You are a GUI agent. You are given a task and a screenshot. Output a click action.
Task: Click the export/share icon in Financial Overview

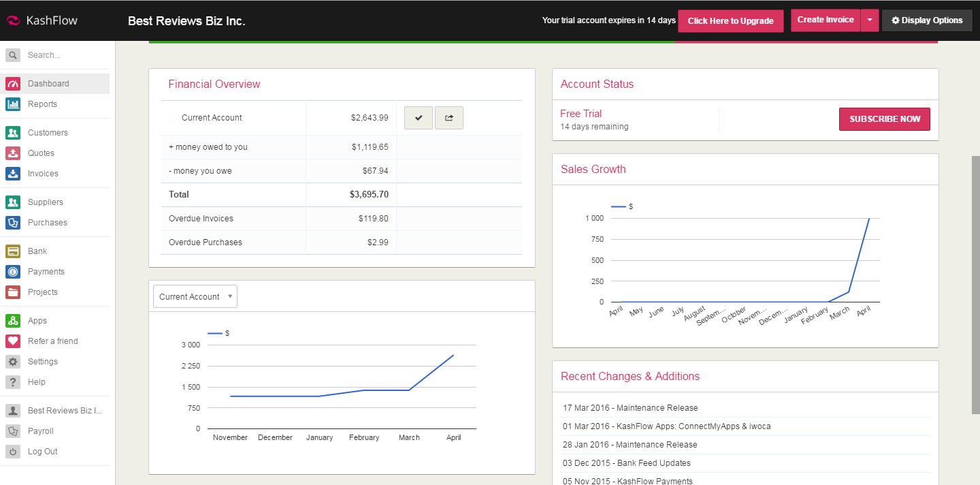click(448, 117)
